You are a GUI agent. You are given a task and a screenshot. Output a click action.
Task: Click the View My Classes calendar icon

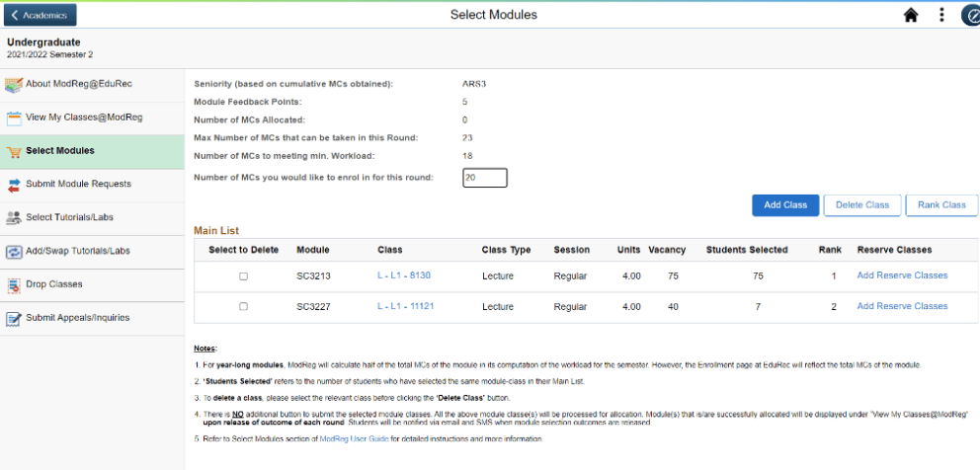[14, 117]
